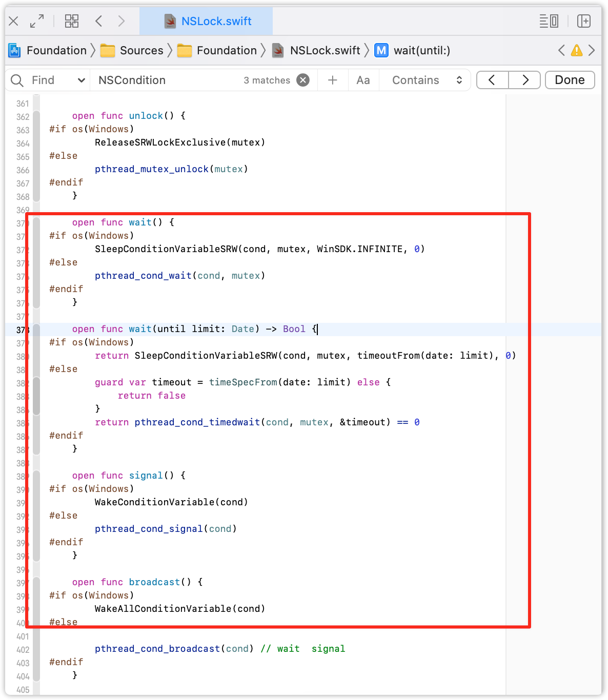
Task: Insert search pattern with plus icon
Action: click(333, 80)
